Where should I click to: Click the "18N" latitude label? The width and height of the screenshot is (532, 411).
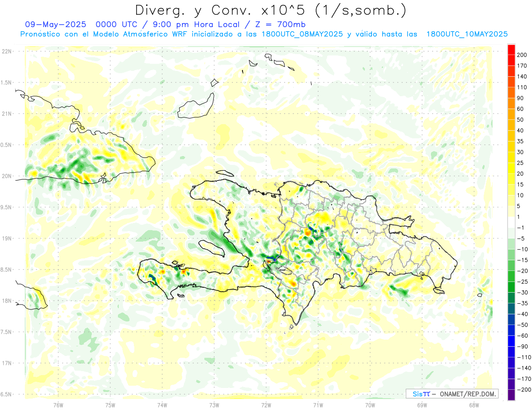[6, 301]
